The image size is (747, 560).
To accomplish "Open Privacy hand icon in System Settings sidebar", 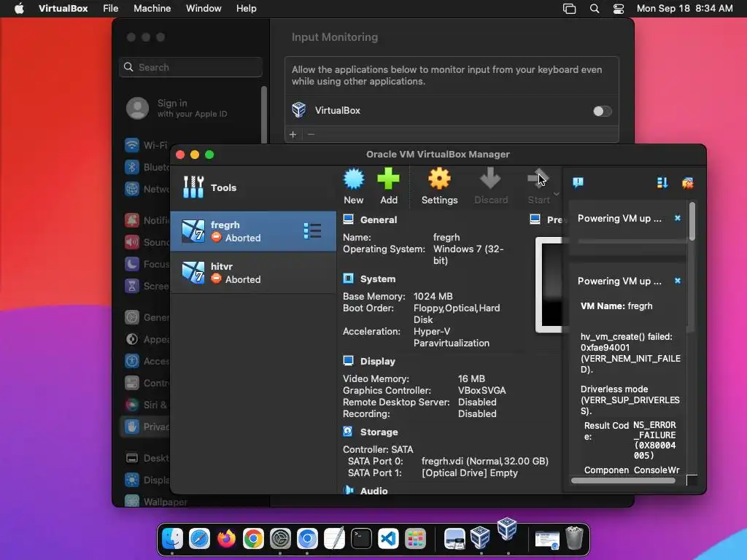I will [132, 426].
